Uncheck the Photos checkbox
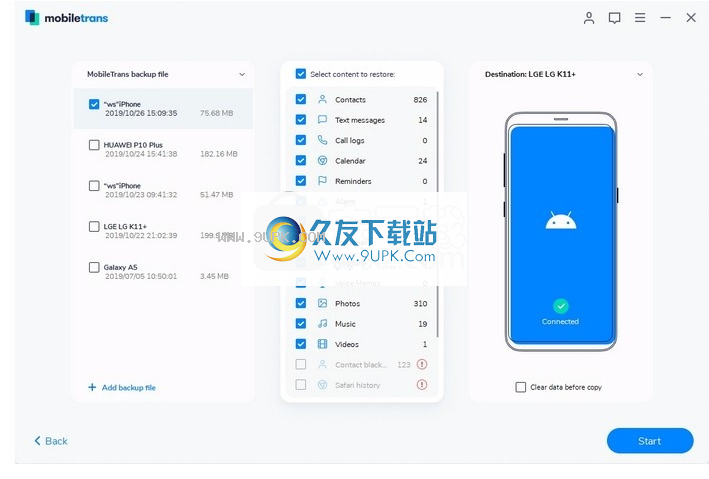 (x=301, y=303)
